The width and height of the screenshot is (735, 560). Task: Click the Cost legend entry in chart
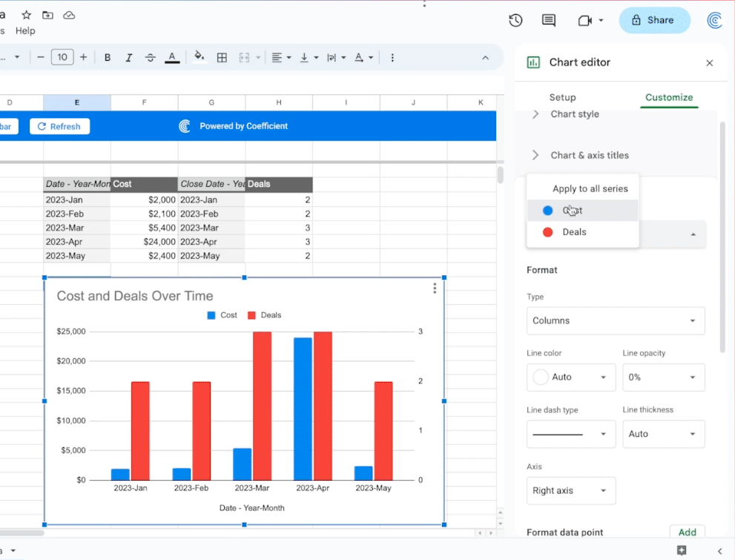[223, 315]
